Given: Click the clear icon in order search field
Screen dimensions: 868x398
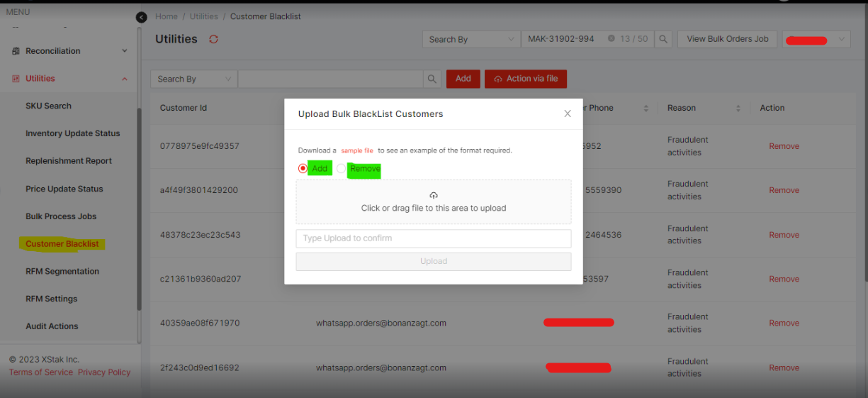Looking at the screenshot, I should click(611, 40).
